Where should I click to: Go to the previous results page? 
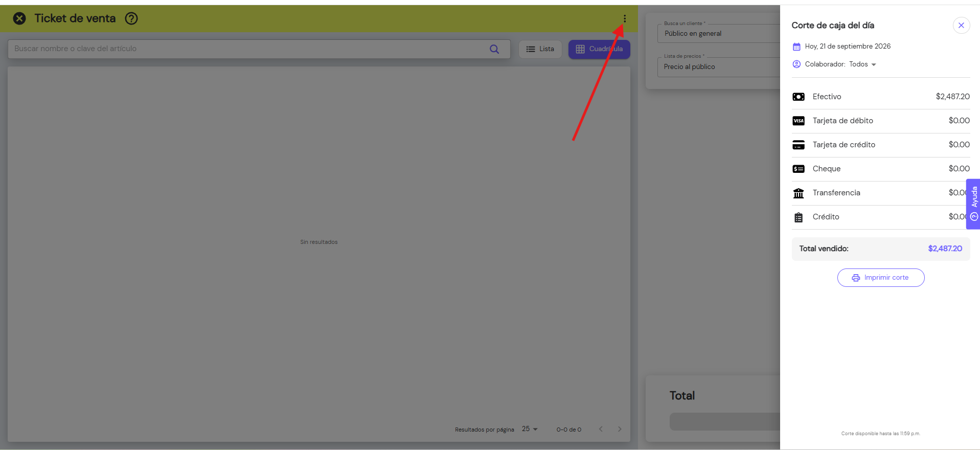click(x=601, y=429)
